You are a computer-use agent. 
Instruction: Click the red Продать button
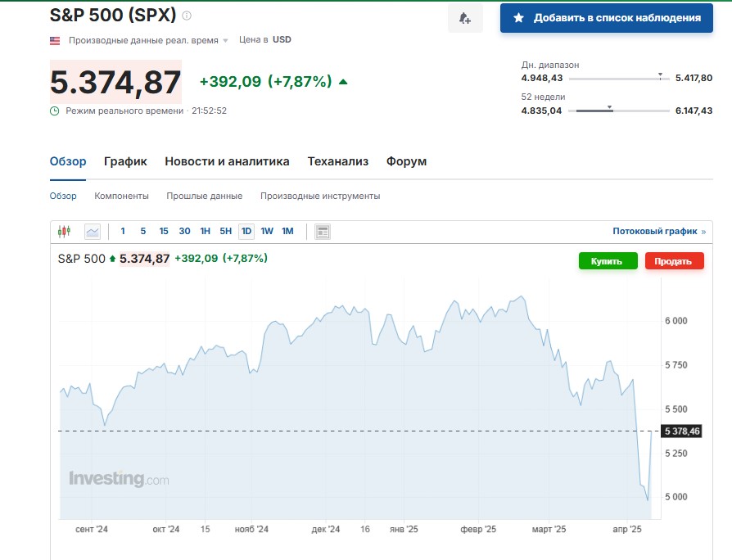(674, 261)
